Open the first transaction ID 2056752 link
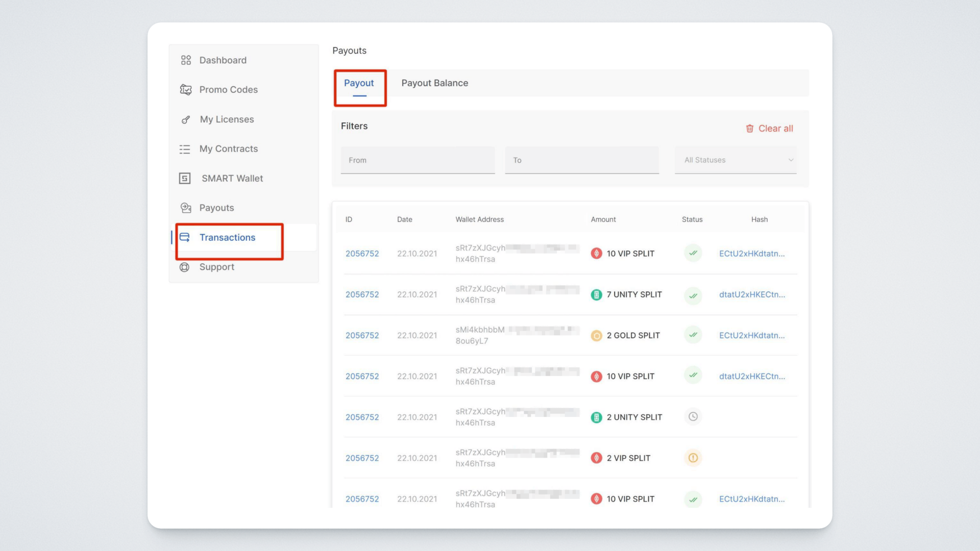The width and height of the screenshot is (980, 551). point(362,254)
